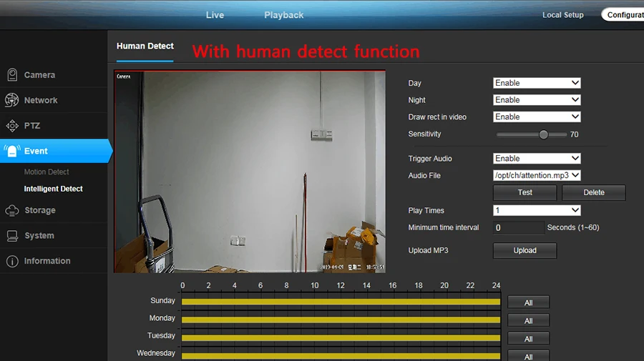Click the Monday schedule bar
Viewport: 644px width, 361px height.
tap(341, 320)
